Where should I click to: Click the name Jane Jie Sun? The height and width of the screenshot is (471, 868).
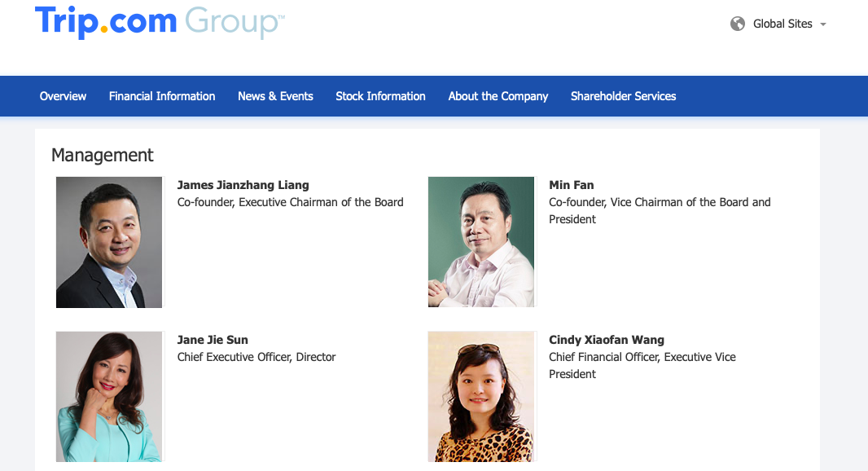[x=213, y=340]
